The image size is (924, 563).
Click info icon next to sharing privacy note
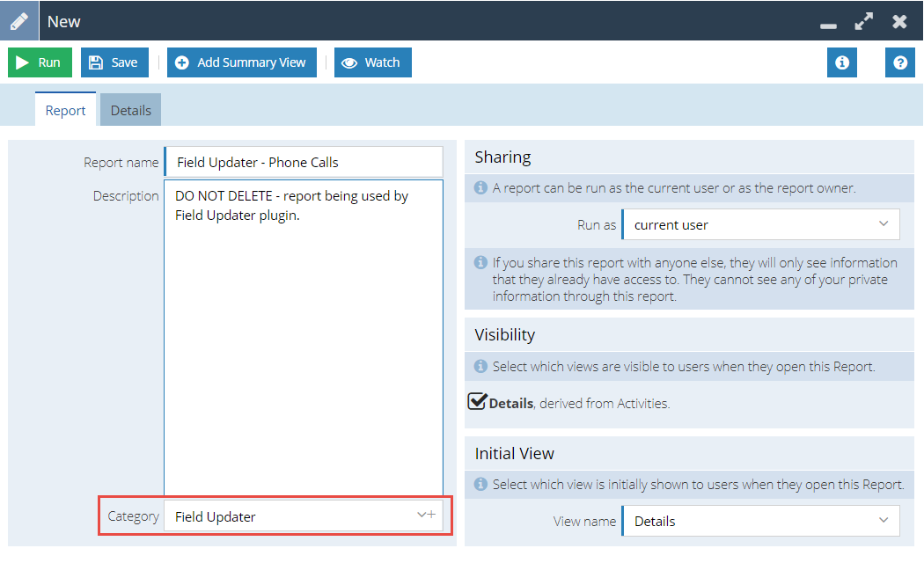pos(480,262)
